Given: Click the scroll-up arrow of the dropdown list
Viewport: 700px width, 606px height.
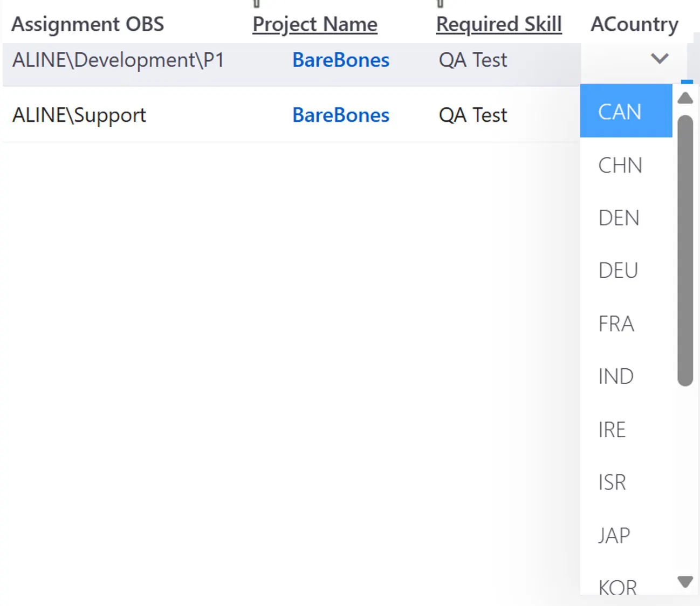Looking at the screenshot, I should pos(685,98).
